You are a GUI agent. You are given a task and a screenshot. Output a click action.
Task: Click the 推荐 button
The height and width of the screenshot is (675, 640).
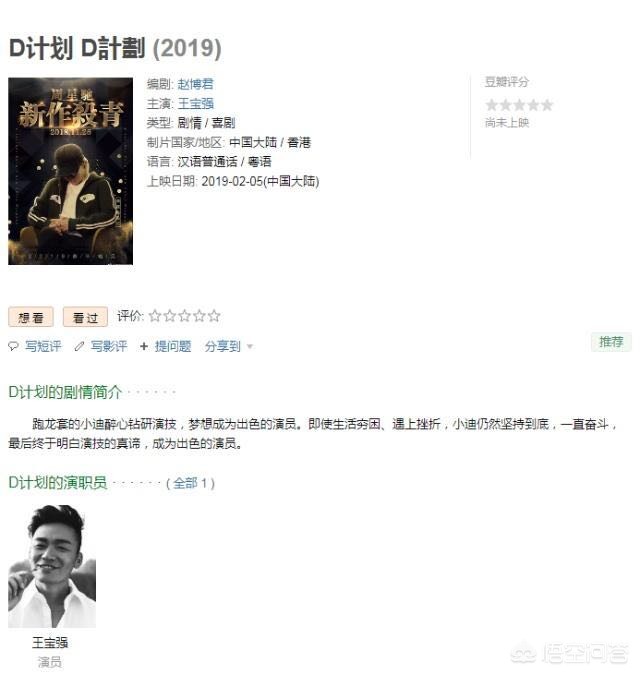[611, 342]
